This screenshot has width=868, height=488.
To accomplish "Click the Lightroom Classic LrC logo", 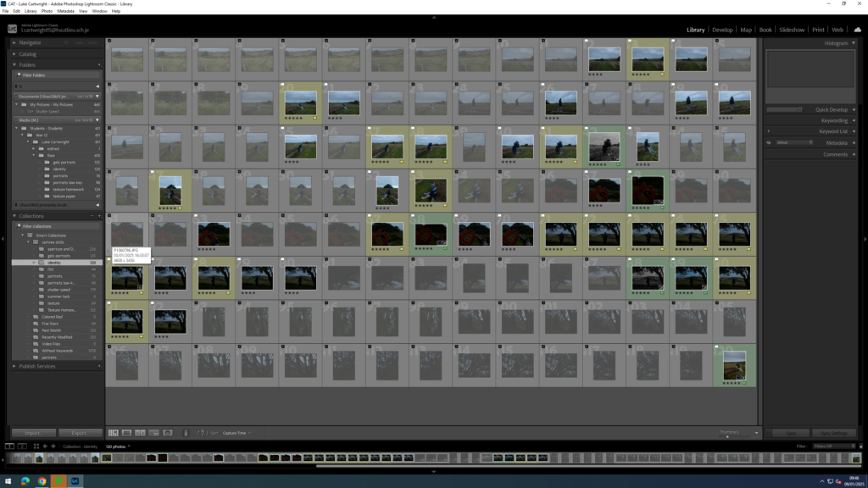I will tap(12, 29).
